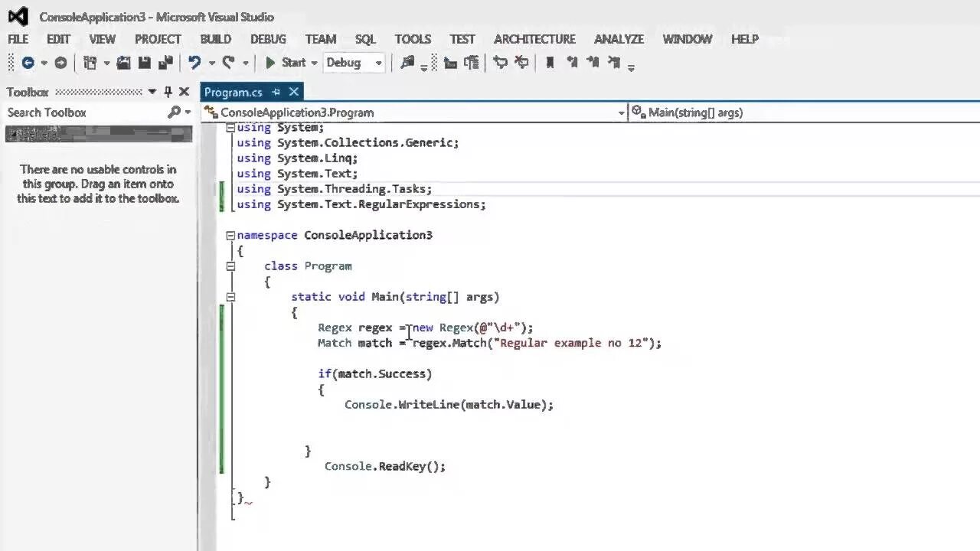Open the Redo history dropdown arrow

click(x=246, y=63)
